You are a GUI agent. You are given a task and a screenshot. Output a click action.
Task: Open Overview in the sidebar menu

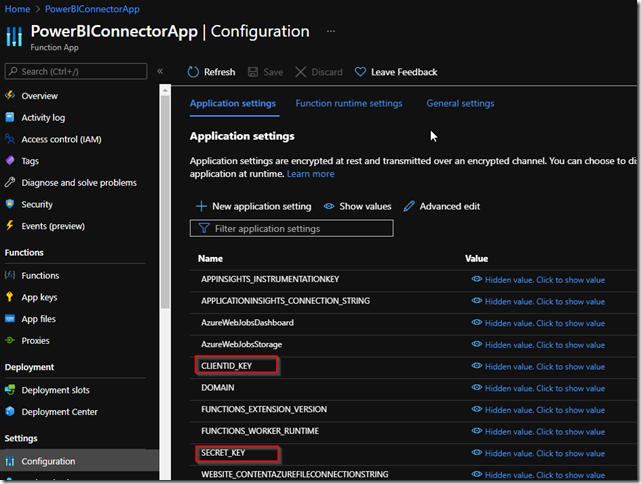click(40, 96)
